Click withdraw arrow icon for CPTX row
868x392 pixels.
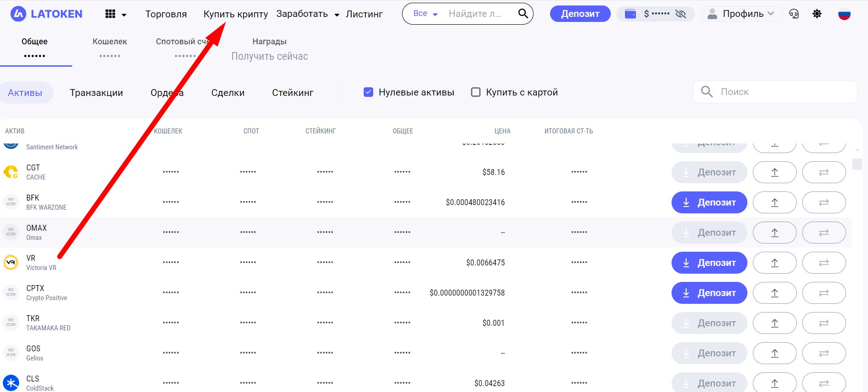point(775,293)
